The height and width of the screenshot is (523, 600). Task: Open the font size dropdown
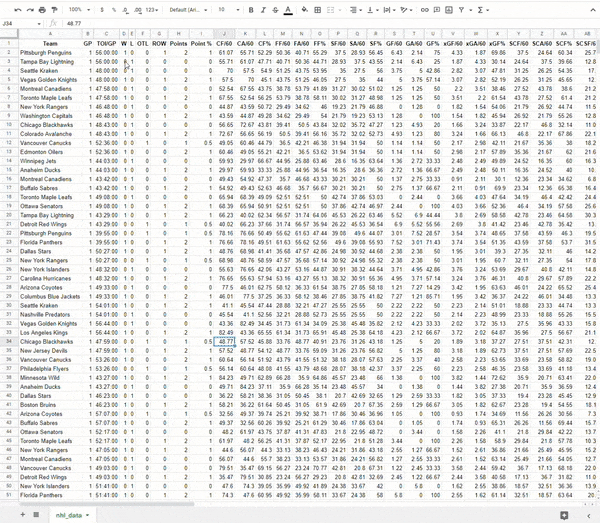228,10
